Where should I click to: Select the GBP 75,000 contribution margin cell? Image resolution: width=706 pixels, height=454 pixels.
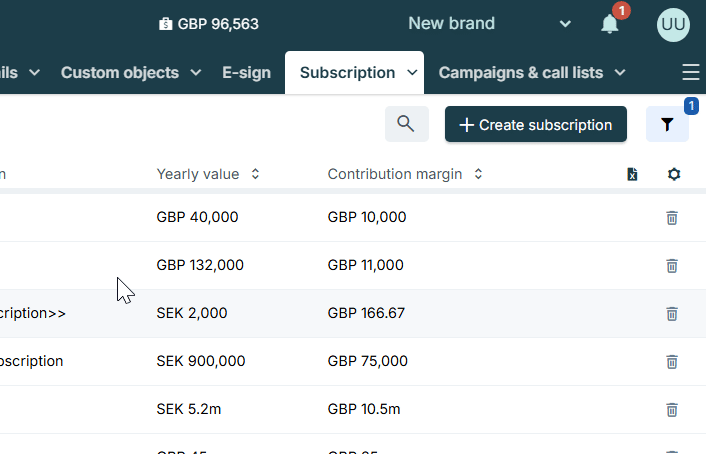pos(367,361)
